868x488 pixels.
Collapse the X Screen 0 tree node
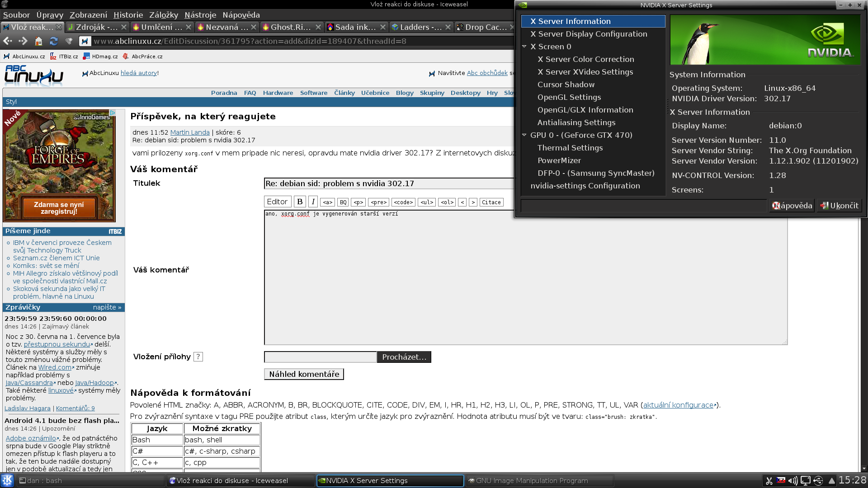[524, 47]
